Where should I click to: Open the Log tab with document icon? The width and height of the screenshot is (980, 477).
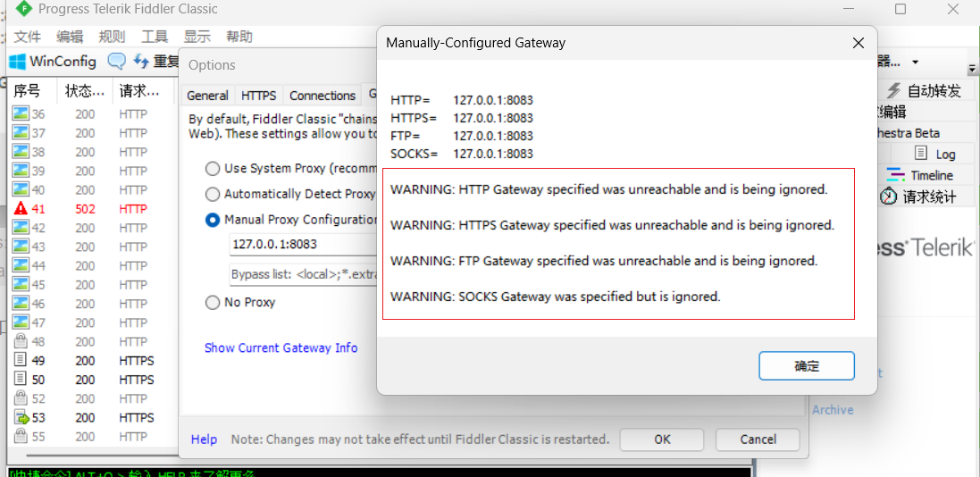934,154
